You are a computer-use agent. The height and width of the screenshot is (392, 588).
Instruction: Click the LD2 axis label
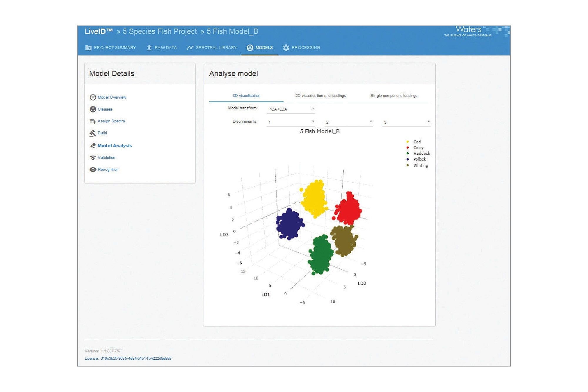[362, 283]
